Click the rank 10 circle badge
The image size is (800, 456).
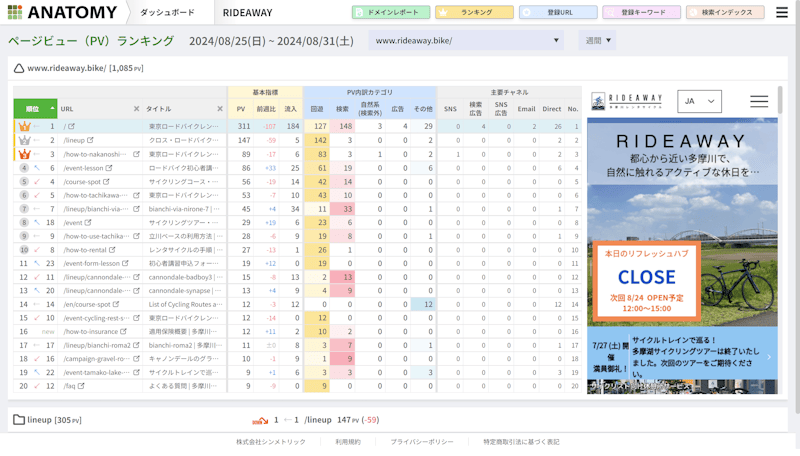[24, 250]
